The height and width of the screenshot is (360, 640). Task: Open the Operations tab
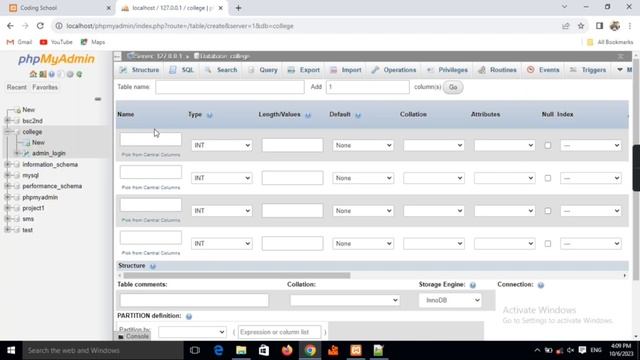tap(394, 70)
